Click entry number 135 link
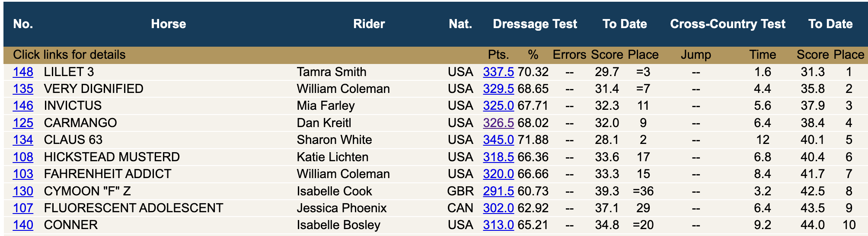This screenshot has width=868, height=236. (x=23, y=89)
